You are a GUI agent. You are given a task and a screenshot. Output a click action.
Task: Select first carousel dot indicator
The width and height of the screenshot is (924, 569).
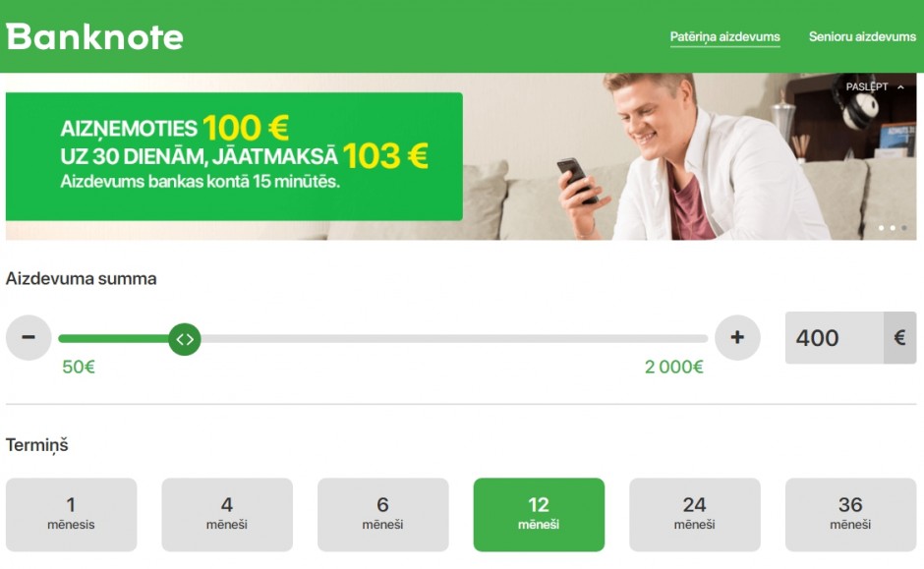pos(881,228)
